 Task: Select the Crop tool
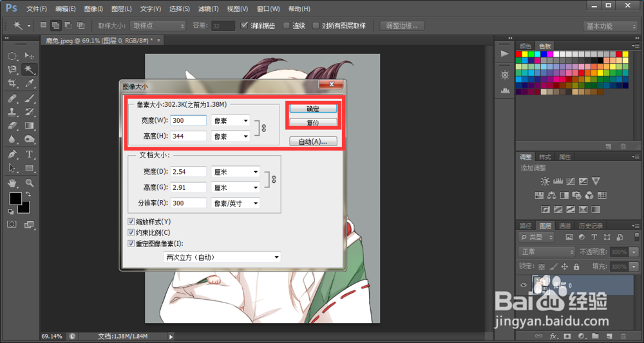(x=12, y=83)
